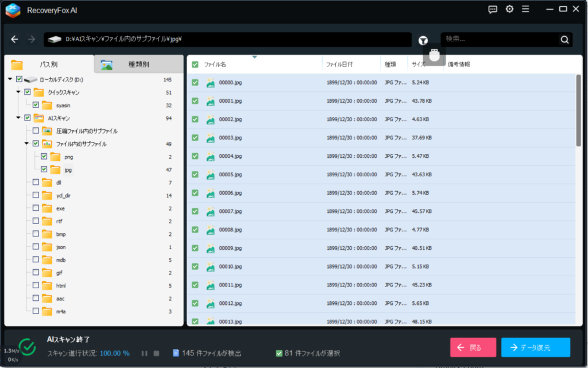Click the データ復元 button

(x=535, y=347)
